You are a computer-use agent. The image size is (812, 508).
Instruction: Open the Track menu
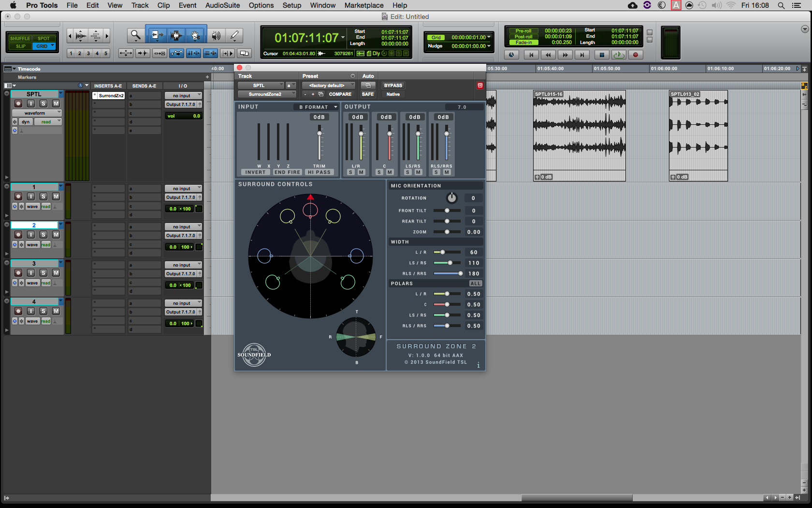click(x=140, y=5)
